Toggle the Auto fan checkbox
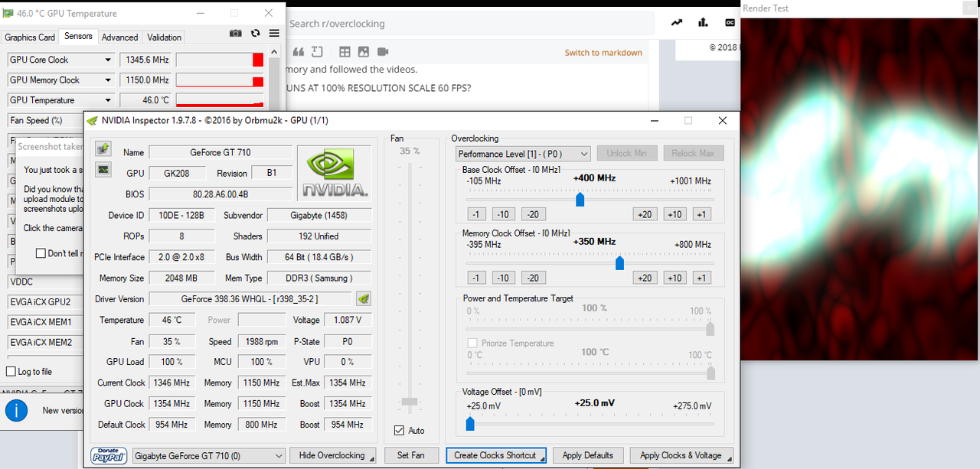Image resolution: width=980 pixels, height=469 pixels. 399,431
